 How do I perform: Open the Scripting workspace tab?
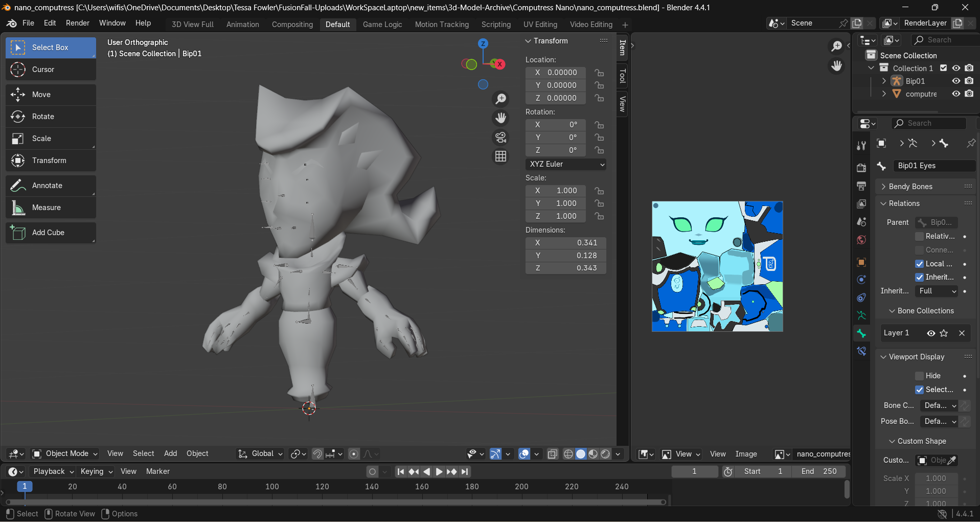(496, 24)
